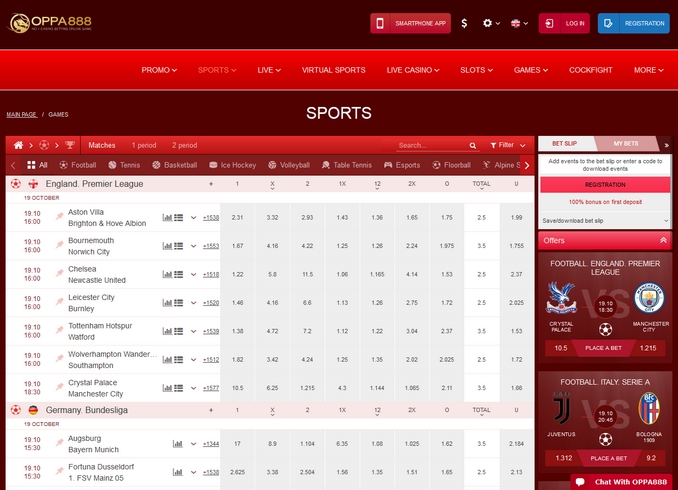Select the Ice Hockey sport category

tap(233, 165)
